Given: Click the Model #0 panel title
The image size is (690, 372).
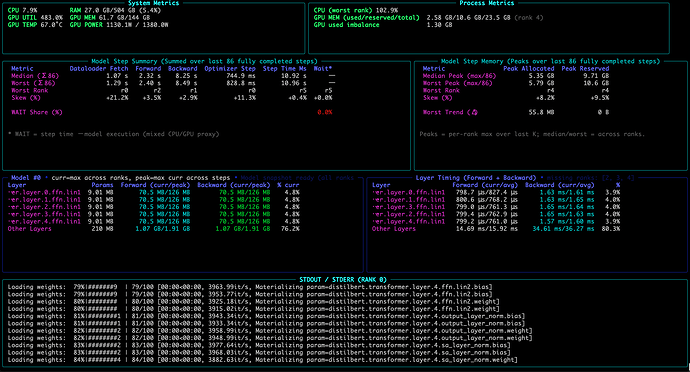Looking at the screenshot, I should [26, 178].
